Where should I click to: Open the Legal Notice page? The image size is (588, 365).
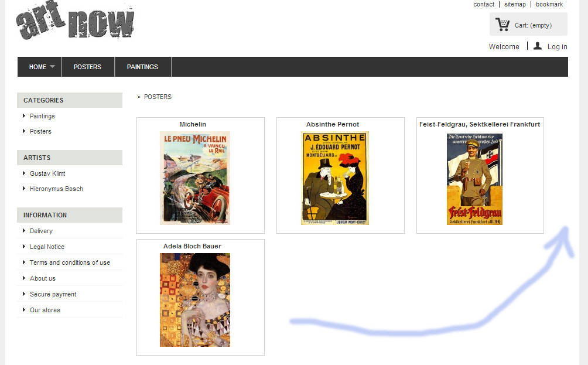point(47,247)
